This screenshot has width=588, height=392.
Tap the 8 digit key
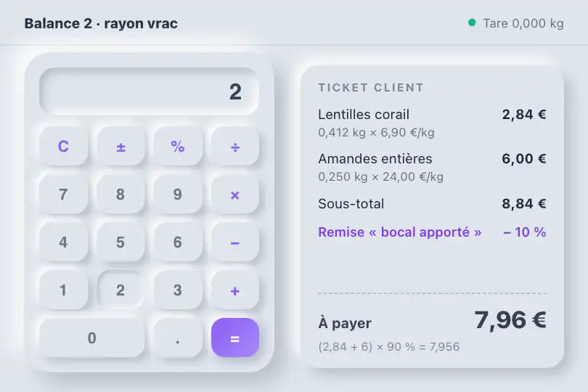click(x=121, y=195)
